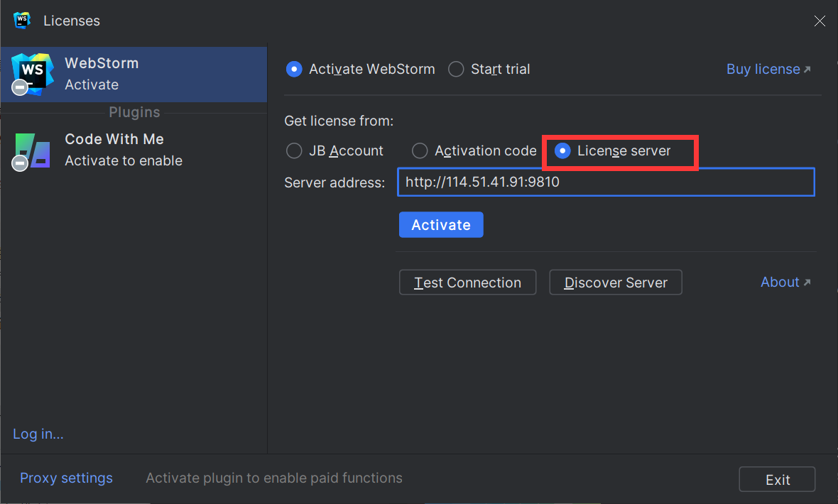The height and width of the screenshot is (504, 838).
Task: Select the License server radio button
Action: pyautogui.click(x=562, y=150)
